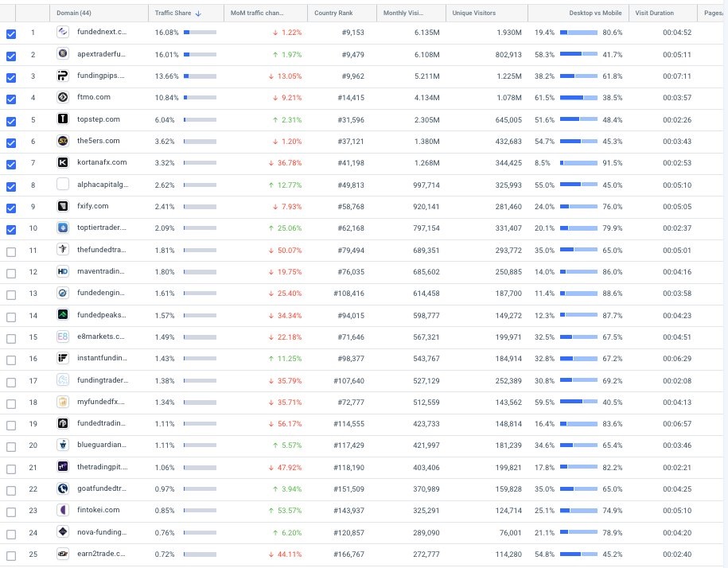
Task: Sort by Visit Duration column header
Action: [x=654, y=13]
